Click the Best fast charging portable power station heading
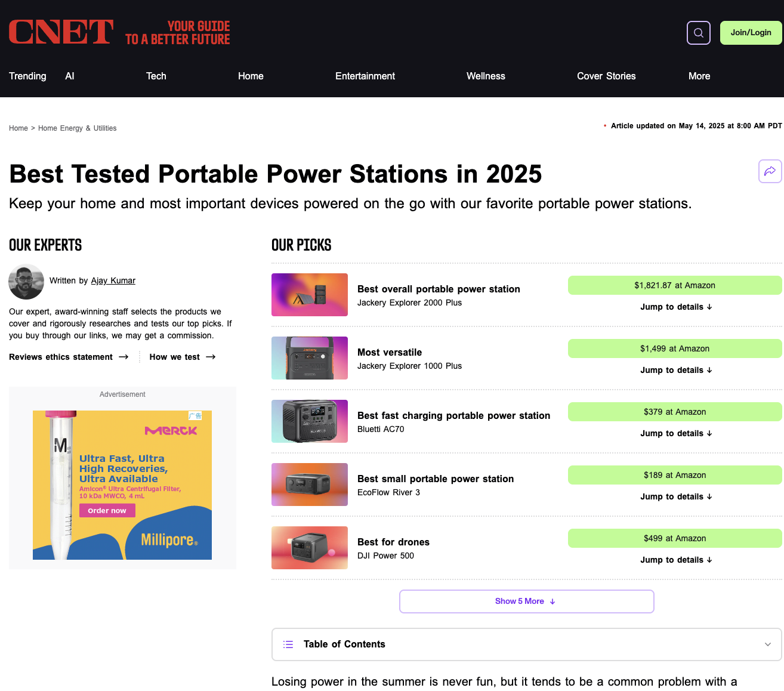Viewport: 784px width, 691px height. point(453,415)
